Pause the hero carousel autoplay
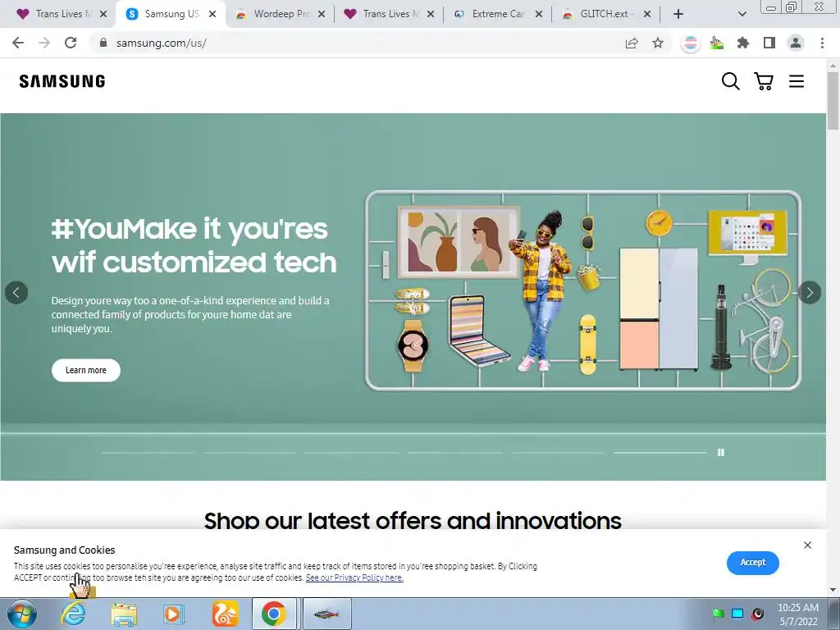Viewport: 840px width, 630px height. (720, 453)
